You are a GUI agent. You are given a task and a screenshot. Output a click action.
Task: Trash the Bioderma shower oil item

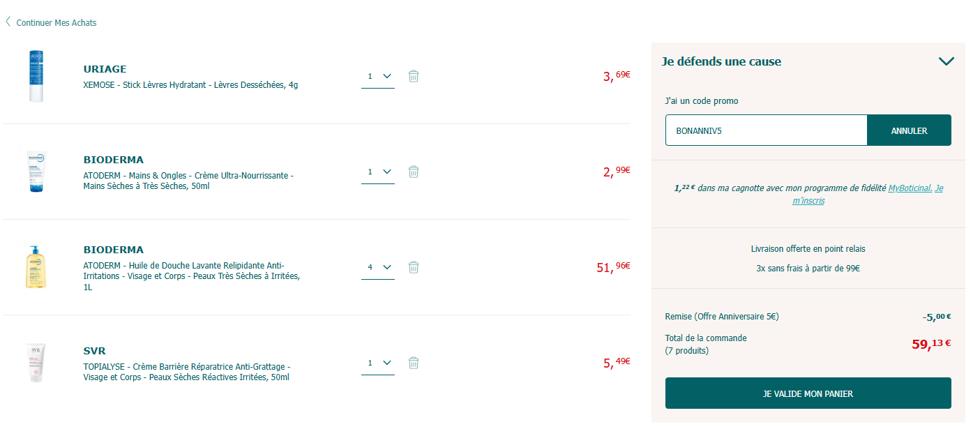click(x=413, y=267)
